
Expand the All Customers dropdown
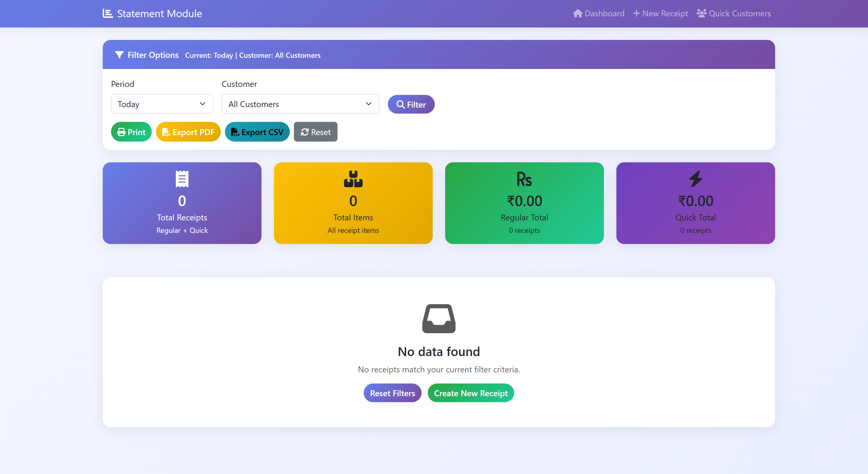(300, 104)
